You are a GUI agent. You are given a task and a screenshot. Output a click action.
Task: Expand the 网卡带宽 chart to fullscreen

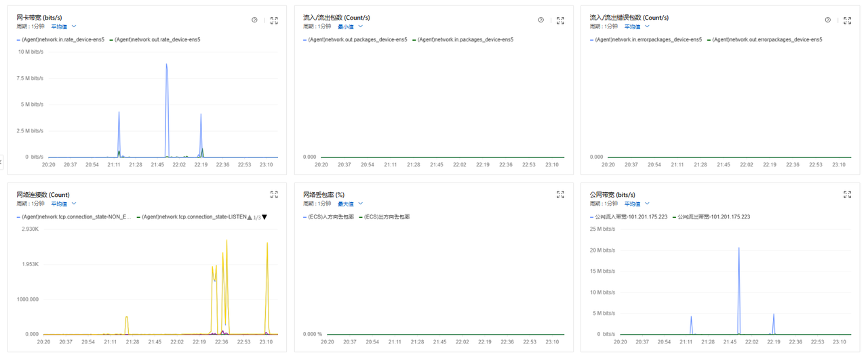pos(274,20)
